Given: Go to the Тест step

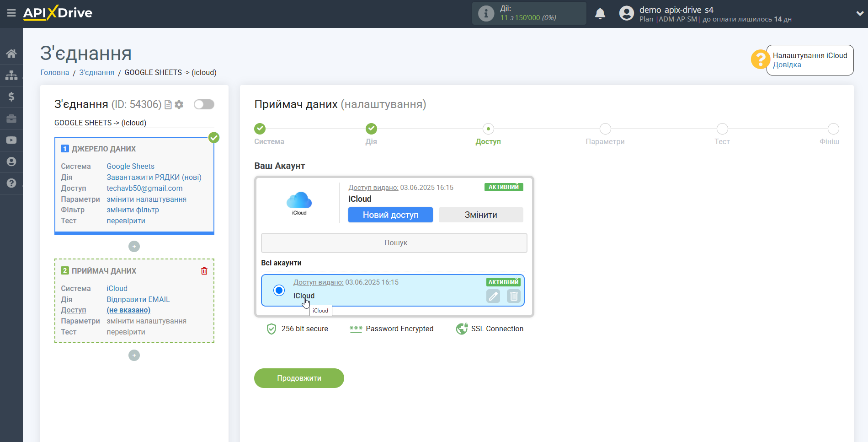Looking at the screenshot, I should coord(722,129).
